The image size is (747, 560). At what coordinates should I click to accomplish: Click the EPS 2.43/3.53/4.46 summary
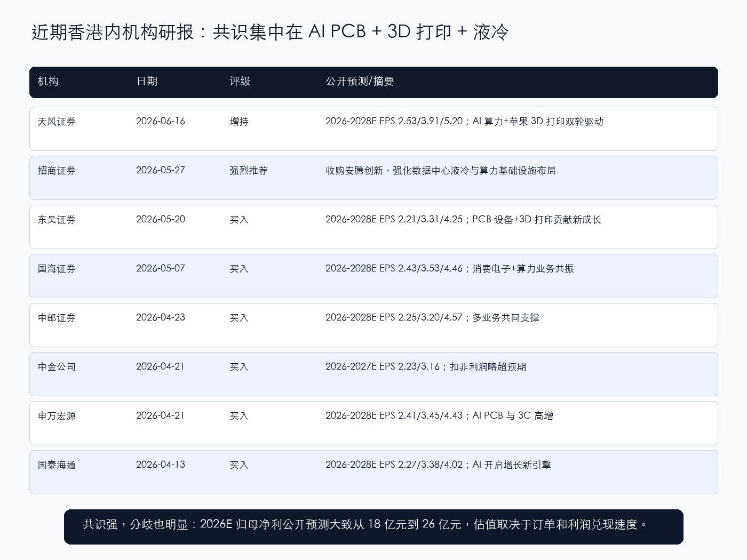tap(450, 269)
